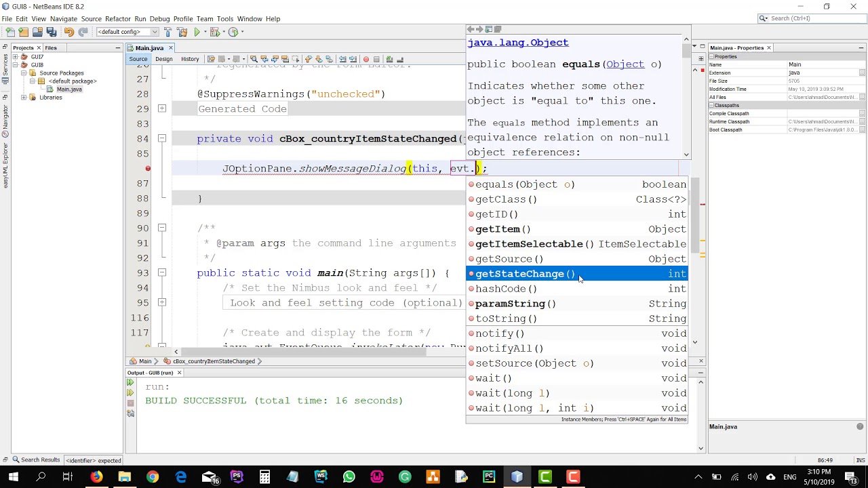The width and height of the screenshot is (868, 488).
Task: Click the red error marker beside JOptionPane line
Action: [148, 169]
